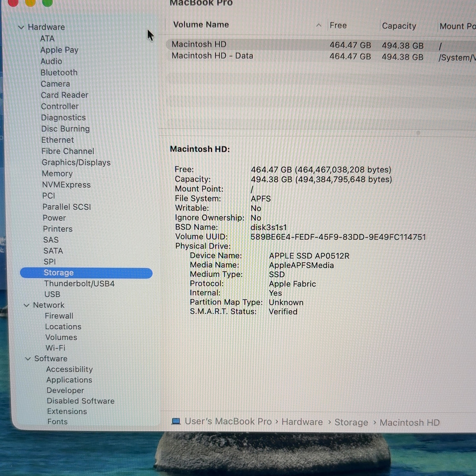This screenshot has width=476, height=476.
Task: Select the highlighted Storage item
Action: [x=86, y=273]
